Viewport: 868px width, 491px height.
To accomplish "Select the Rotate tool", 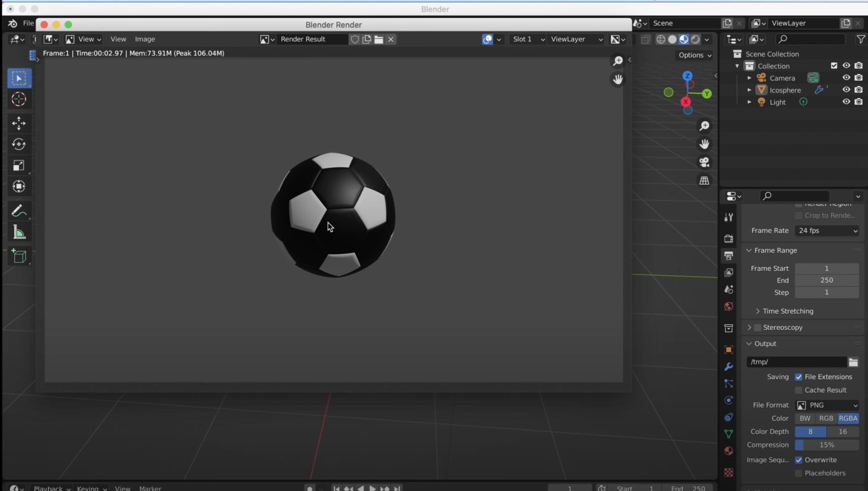I will point(19,144).
